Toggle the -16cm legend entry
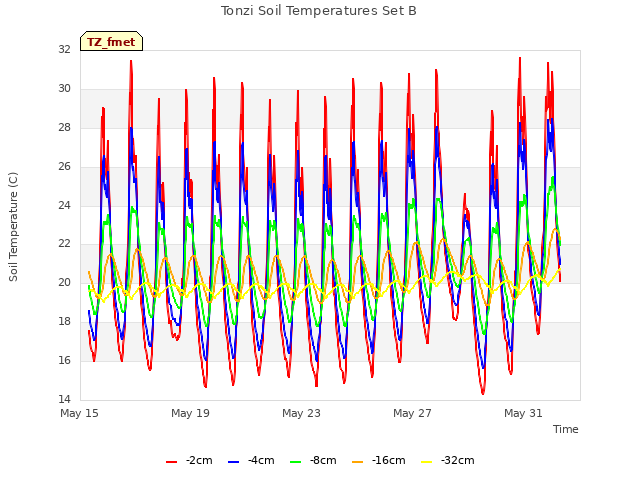 (378, 461)
